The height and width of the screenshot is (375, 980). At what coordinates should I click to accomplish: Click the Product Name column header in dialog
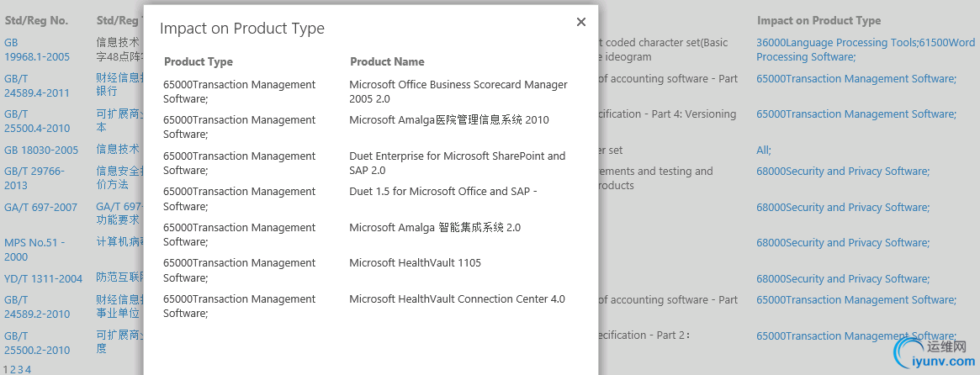click(x=387, y=61)
